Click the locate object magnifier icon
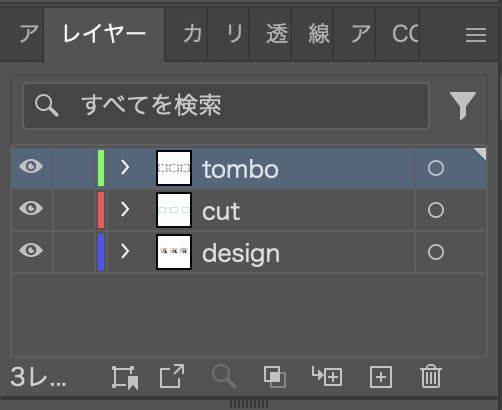The image size is (502, 410). point(224,377)
